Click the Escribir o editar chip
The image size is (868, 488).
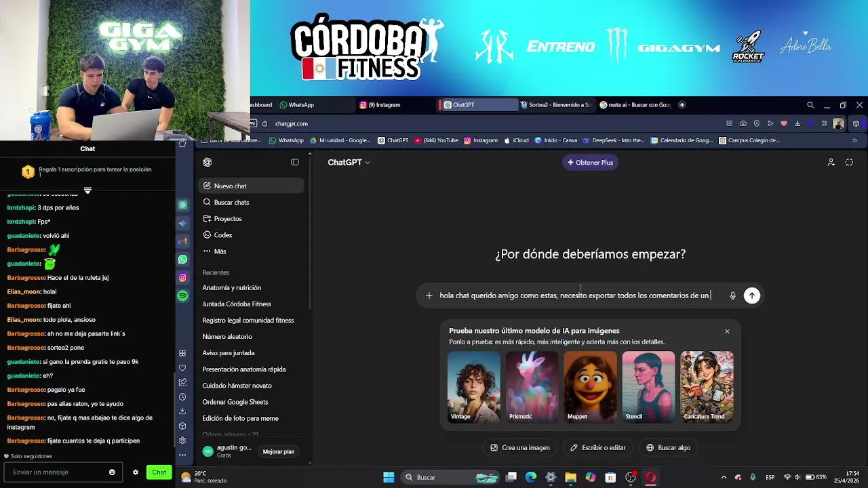click(x=597, y=447)
